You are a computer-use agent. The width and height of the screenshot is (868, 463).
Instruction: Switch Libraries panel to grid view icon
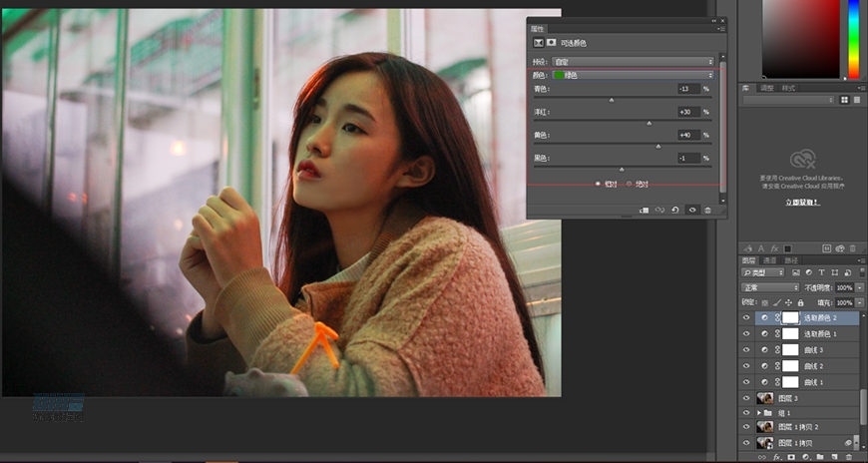tap(844, 100)
